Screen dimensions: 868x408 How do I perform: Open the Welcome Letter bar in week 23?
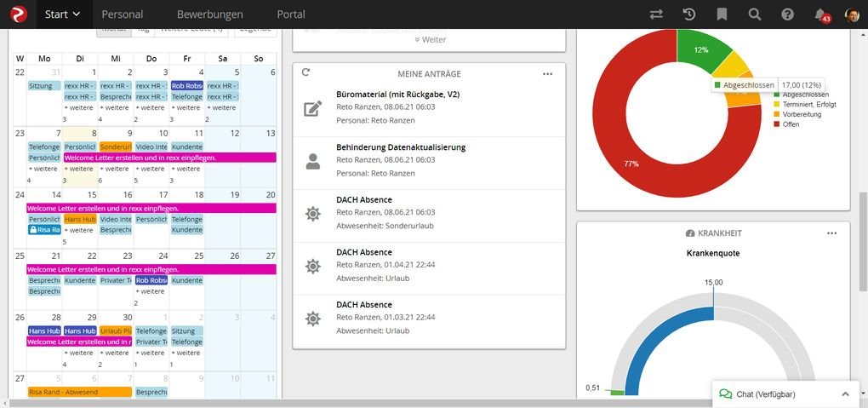(x=169, y=158)
